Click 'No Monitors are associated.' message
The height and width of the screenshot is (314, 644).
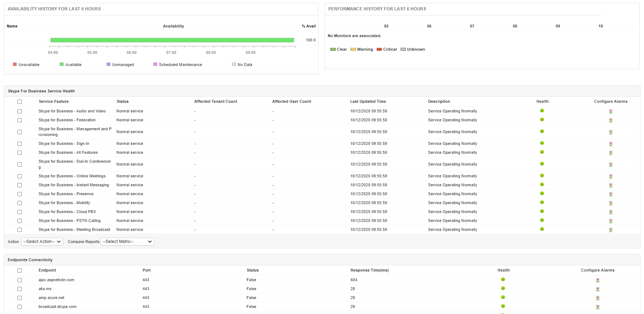click(355, 36)
